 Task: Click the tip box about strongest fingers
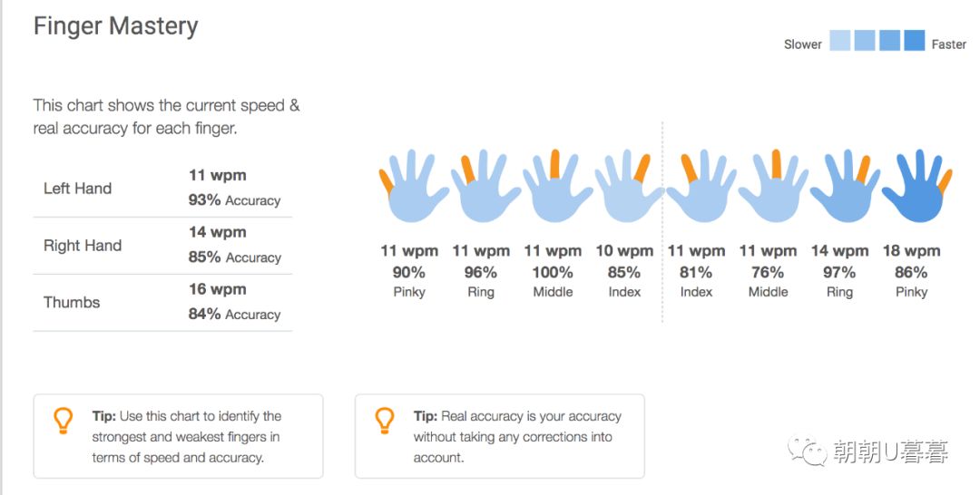178,436
